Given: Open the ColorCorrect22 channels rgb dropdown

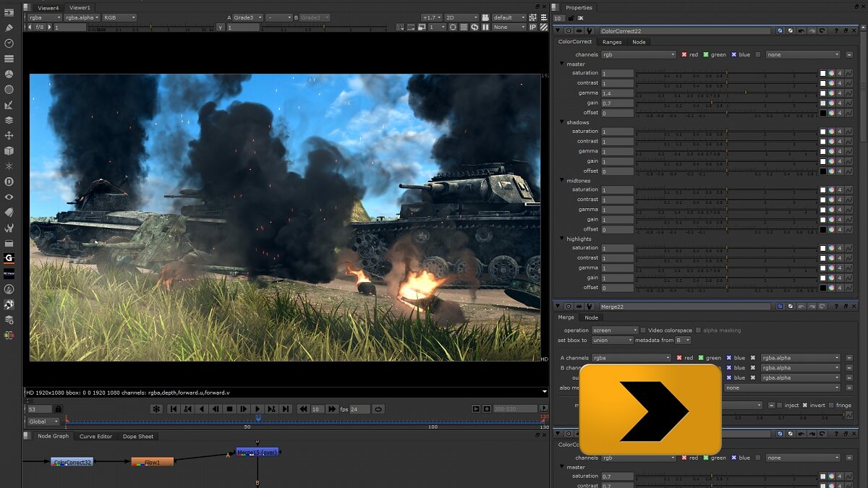Looking at the screenshot, I should [638, 54].
